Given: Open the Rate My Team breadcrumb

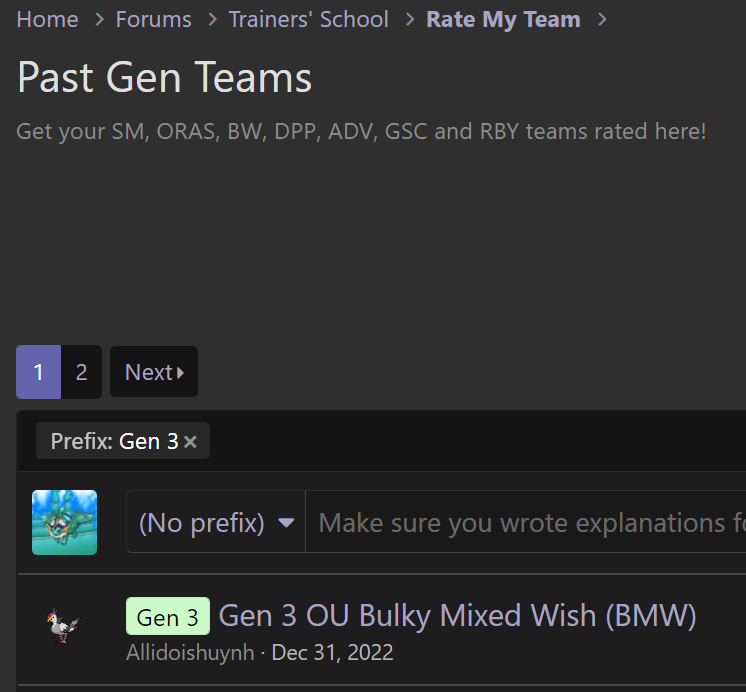Looking at the screenshot, I should pos(503,20).
